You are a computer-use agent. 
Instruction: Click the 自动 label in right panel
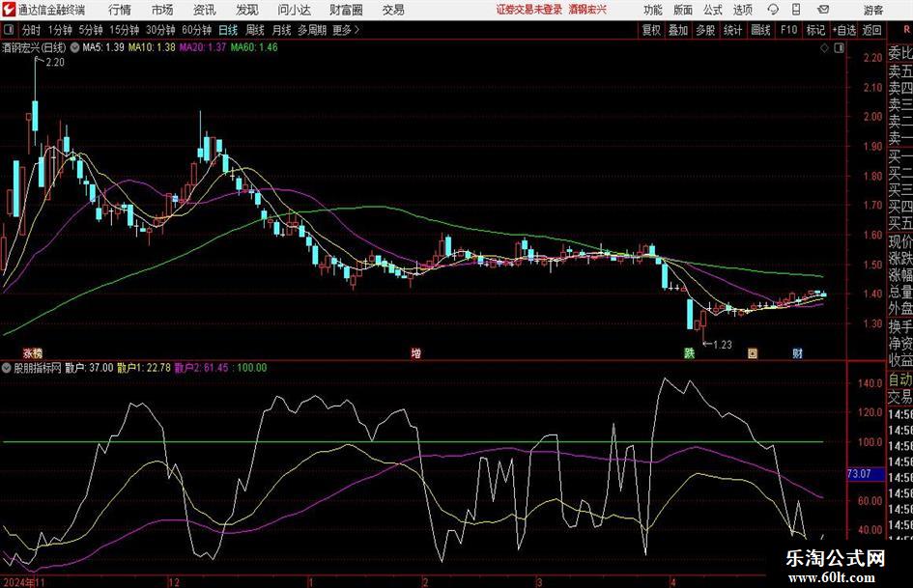point(900,380)
